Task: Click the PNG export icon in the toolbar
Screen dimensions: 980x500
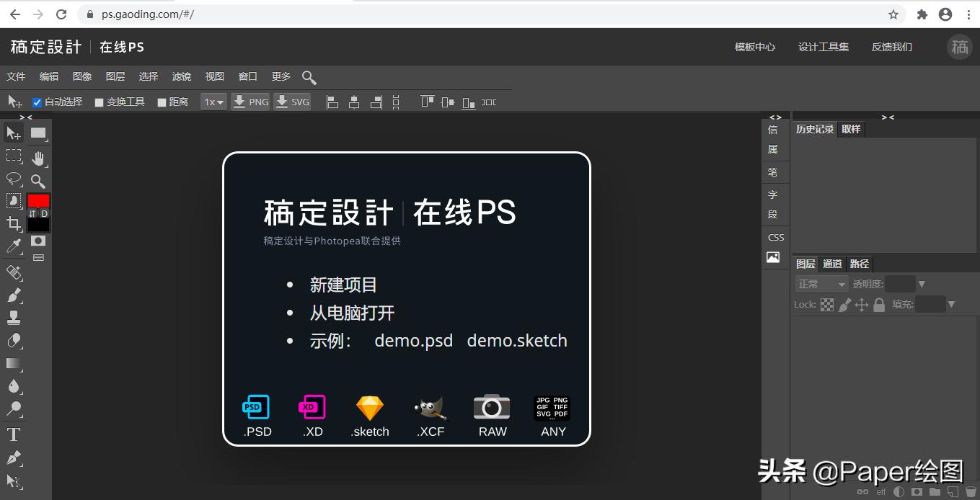Action: tap(250, 101)
